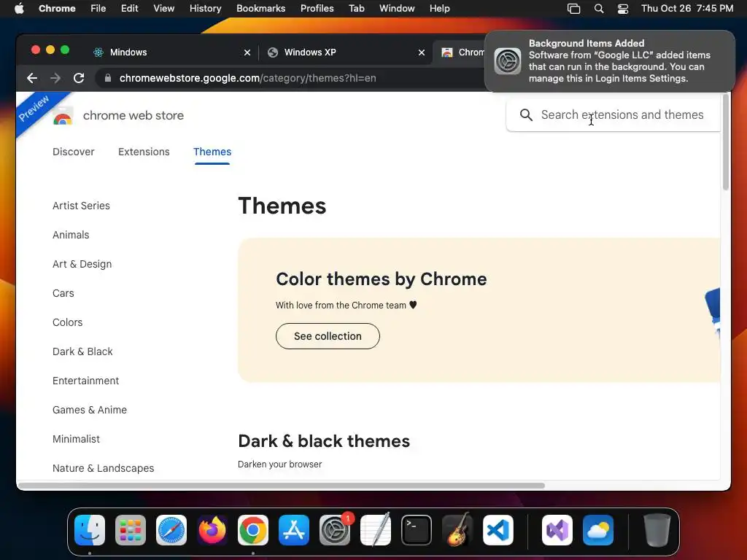Screen dimensions: 747x560
Task: Click the Dark & black themes heading
Action: (324, 441)
